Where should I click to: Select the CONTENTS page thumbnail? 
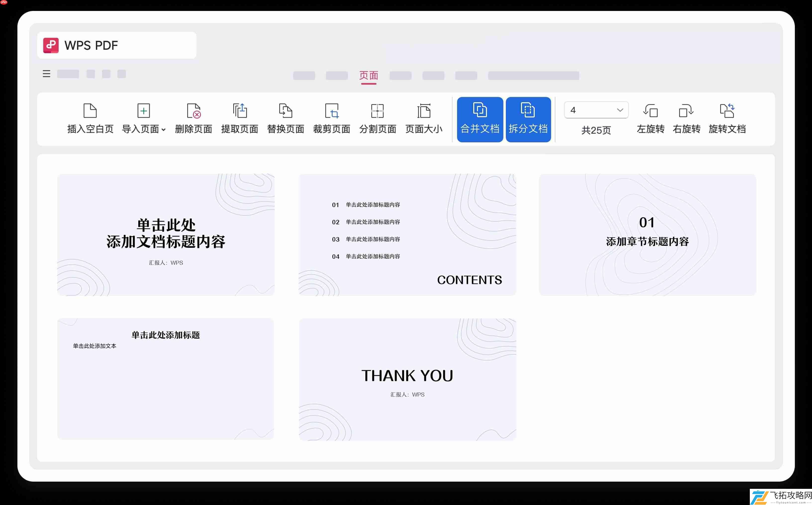tap(407, 234)
